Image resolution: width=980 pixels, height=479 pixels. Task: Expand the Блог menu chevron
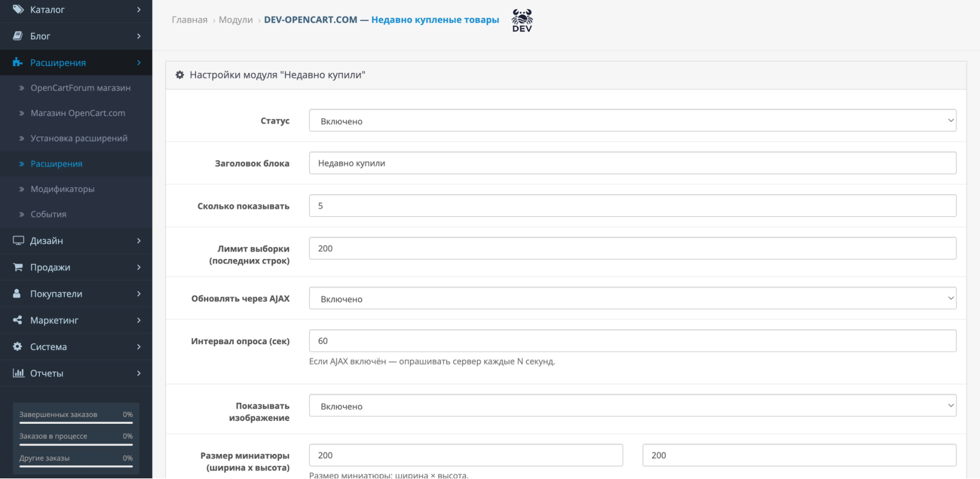click(139, 36)
